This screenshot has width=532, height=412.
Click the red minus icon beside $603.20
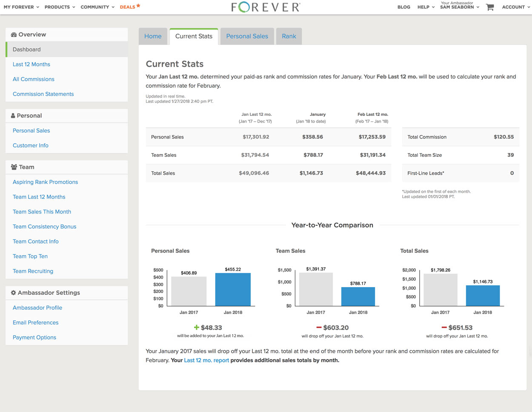click(x=319, y=327)
